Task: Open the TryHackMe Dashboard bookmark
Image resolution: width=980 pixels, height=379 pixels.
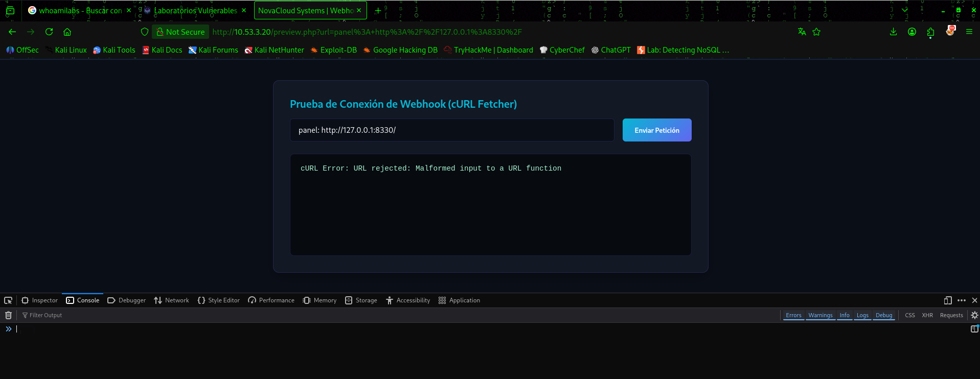Action: (488, 50)
